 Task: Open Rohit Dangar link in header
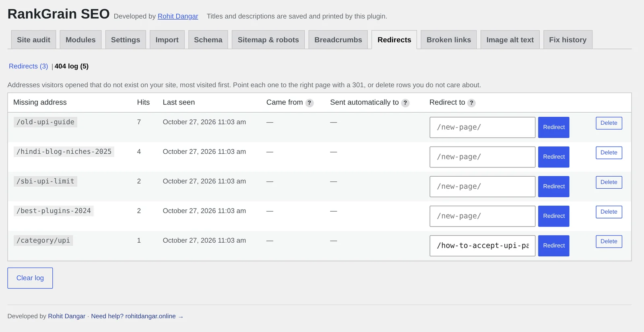[x=178, y=16]
